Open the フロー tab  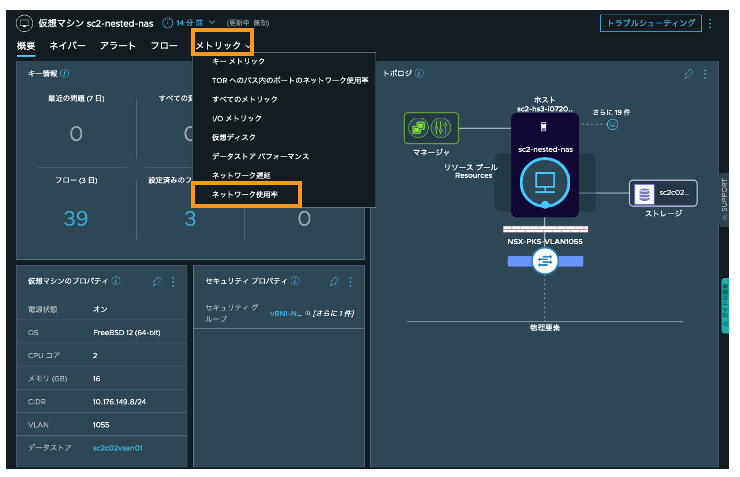point(164,46)
